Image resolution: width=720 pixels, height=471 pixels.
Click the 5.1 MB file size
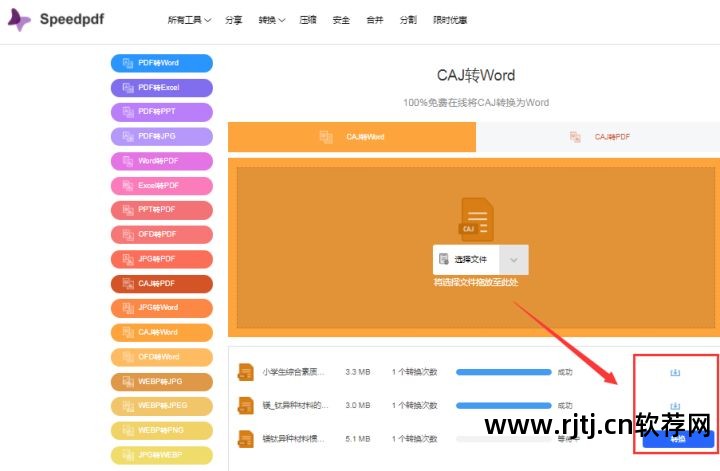click(x=358, y=439)
